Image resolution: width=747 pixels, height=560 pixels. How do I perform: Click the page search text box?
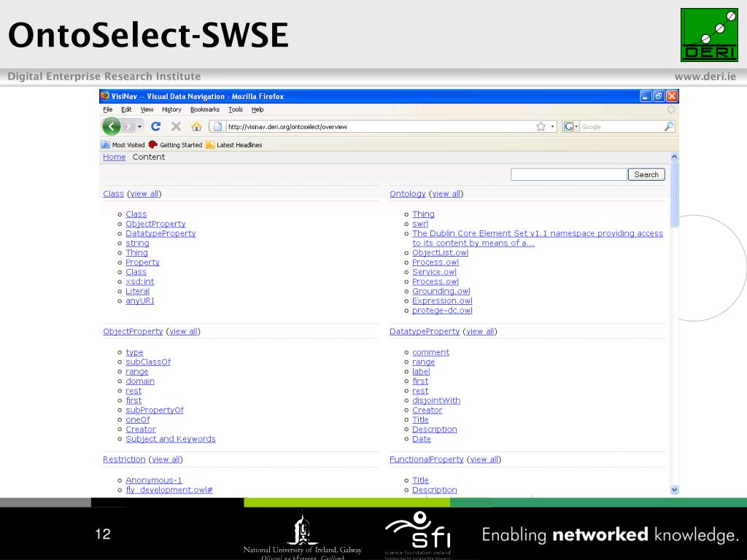click(x=569, y=175)
